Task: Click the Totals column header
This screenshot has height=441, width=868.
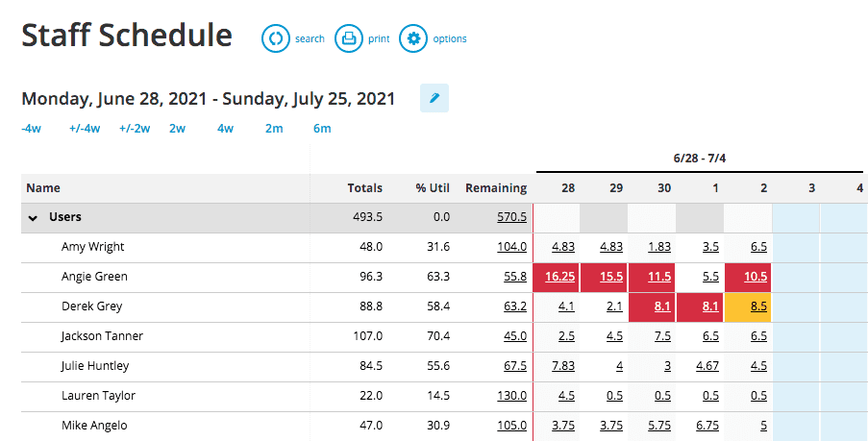Action: [364, 188]
